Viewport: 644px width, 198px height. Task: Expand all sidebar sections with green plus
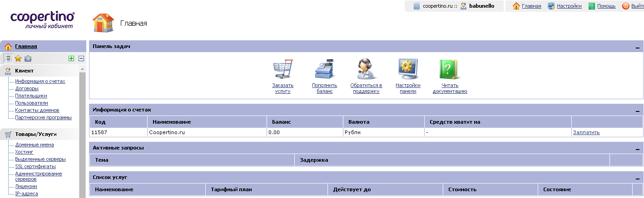pyautogui.click(x=71, y=58)
